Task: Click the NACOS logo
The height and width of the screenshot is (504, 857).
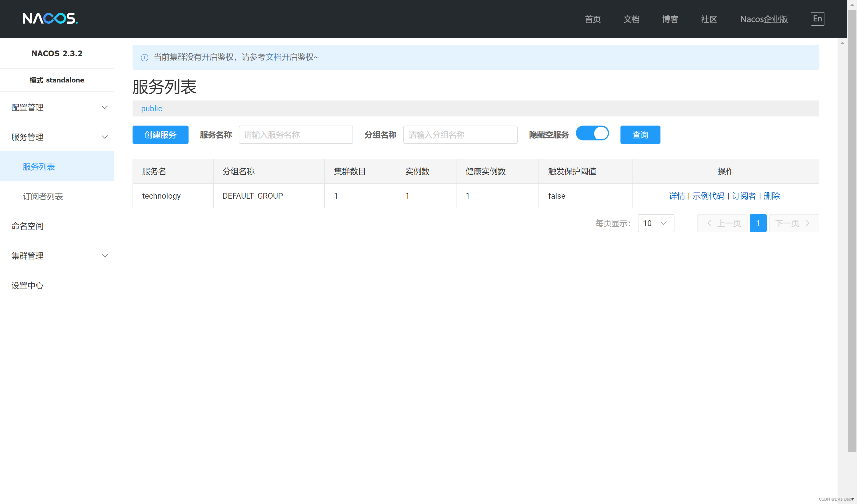Action: pos(50,18)
